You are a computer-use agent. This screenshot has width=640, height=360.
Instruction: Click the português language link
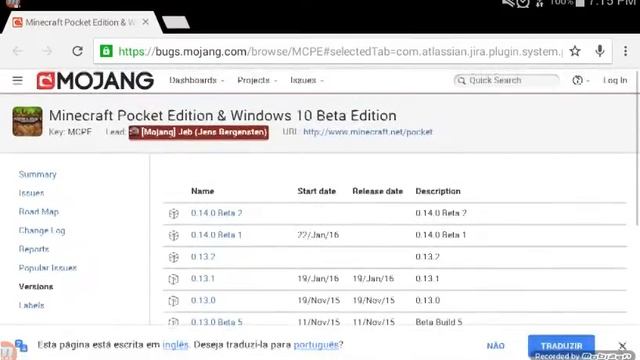pyautogui.click(x=316, y=345)
